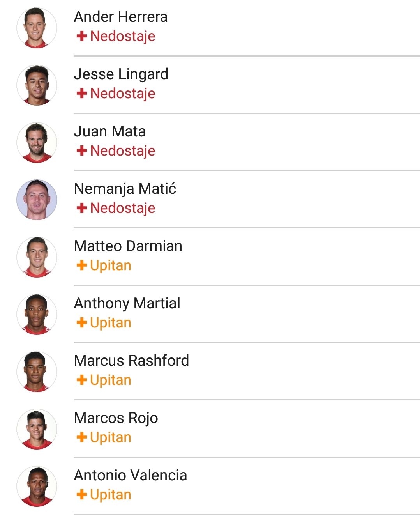Tap Jesse Lingard's avatar image
The image size is (420, 515).
(37, 85)
